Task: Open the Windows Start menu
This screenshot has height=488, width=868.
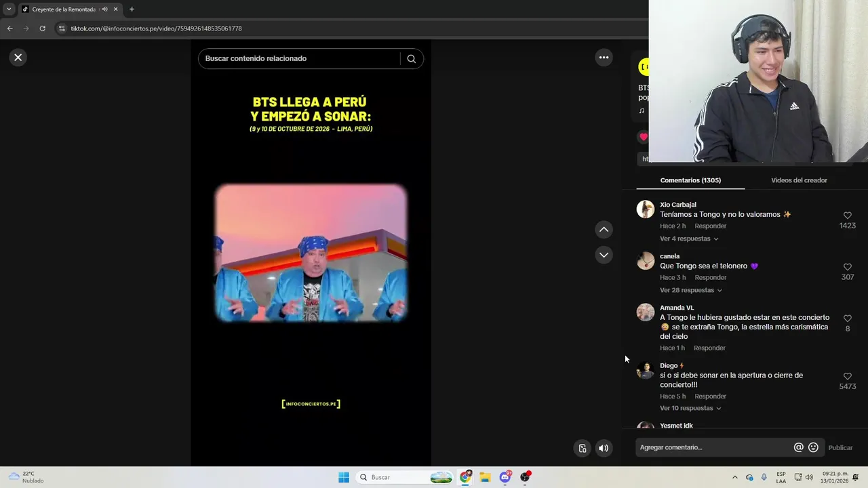Action: 344,477
